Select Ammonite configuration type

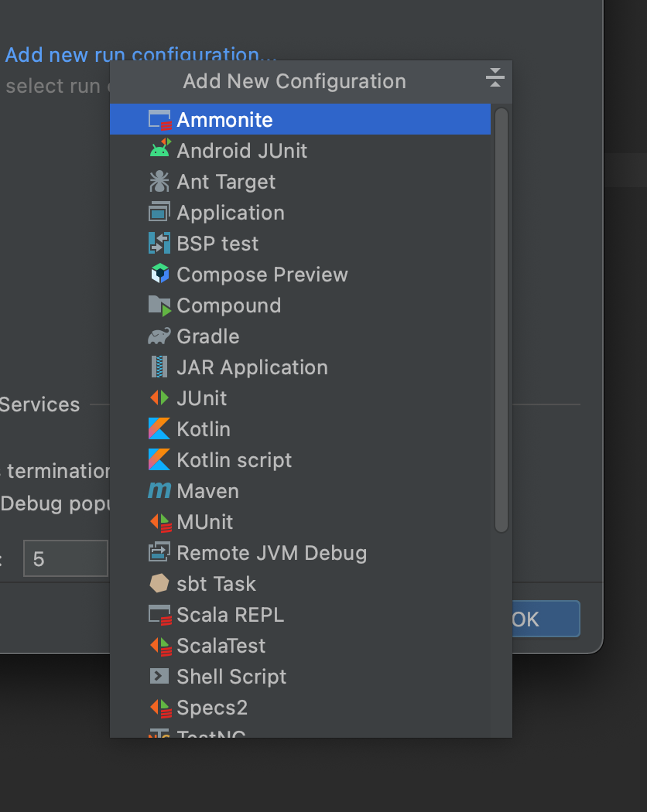pos(300,120)
